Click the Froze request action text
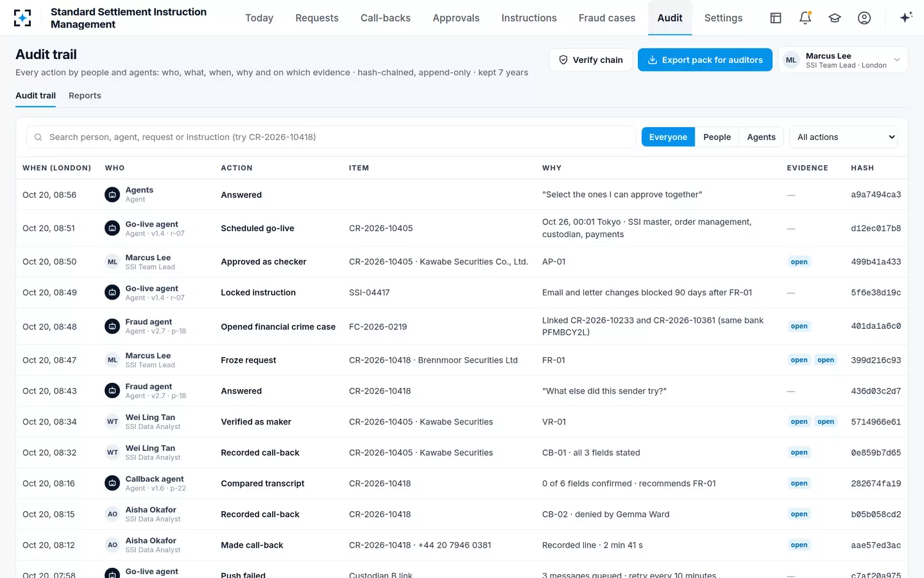 click(248, 360)
